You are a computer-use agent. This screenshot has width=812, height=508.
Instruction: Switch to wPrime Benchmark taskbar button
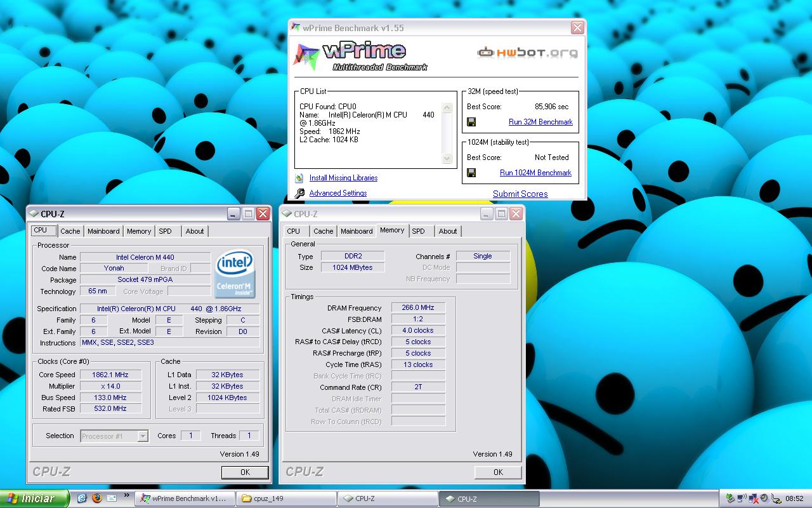click(x=185, y=498)
